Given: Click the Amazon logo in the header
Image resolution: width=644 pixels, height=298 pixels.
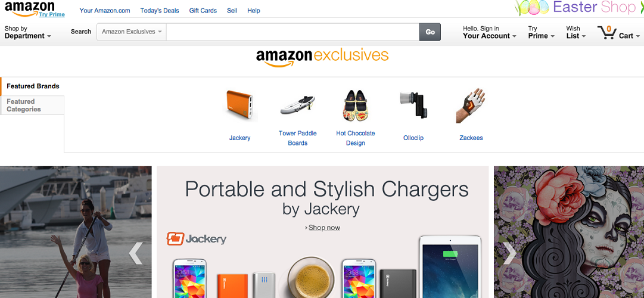Looking at the screenshot, I should (x=30, y=8).
